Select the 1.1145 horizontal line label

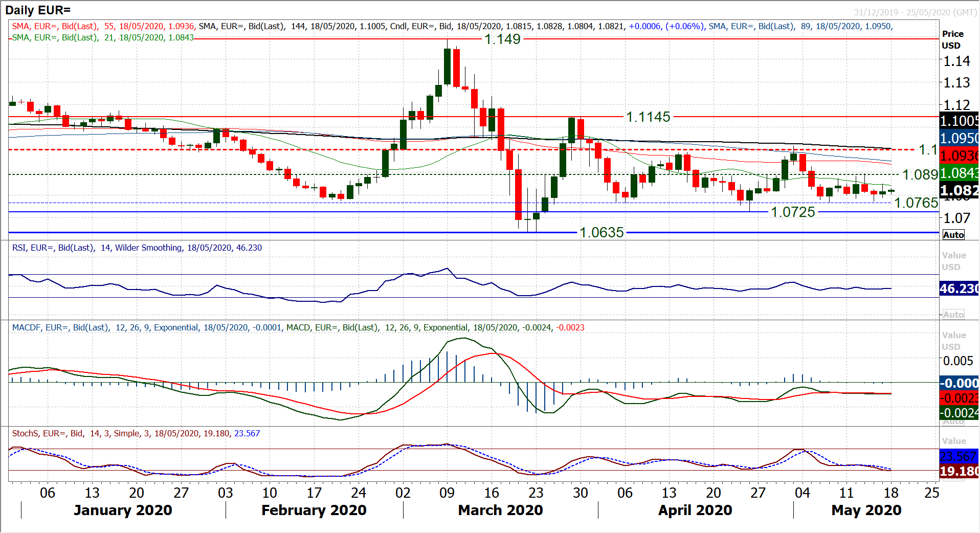click(648, 117)
